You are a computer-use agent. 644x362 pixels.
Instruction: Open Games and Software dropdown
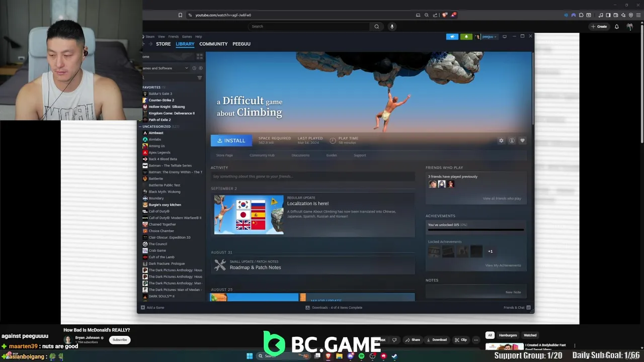[165, 68]
